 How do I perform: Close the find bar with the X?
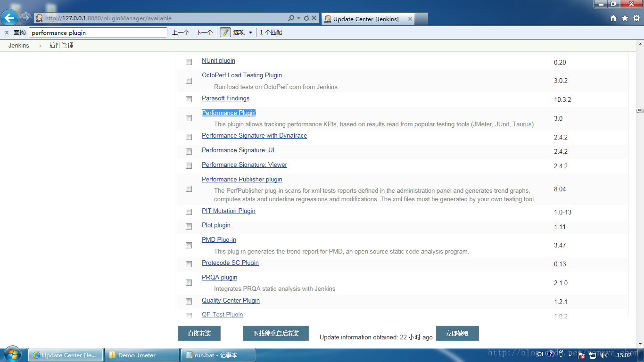coord(7,33)
